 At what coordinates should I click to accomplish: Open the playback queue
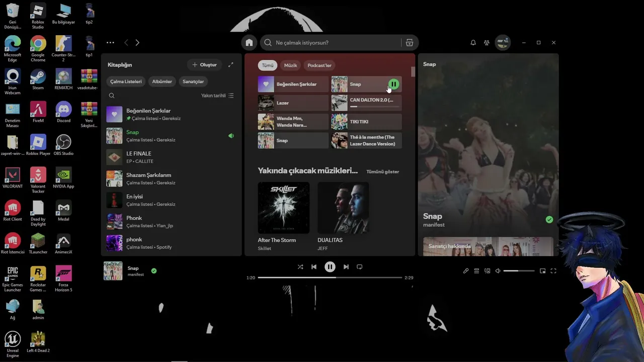click(476, 271)
